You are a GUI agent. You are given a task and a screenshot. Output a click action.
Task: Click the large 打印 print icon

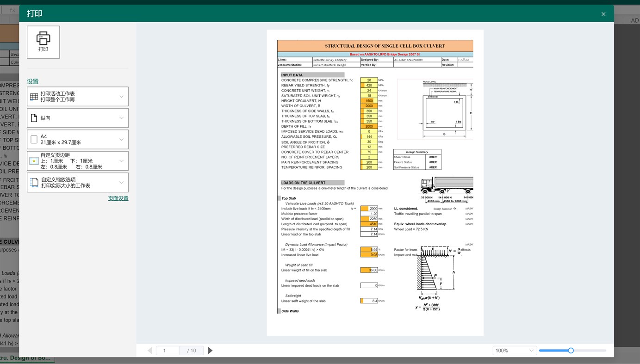tap(43, 42)
